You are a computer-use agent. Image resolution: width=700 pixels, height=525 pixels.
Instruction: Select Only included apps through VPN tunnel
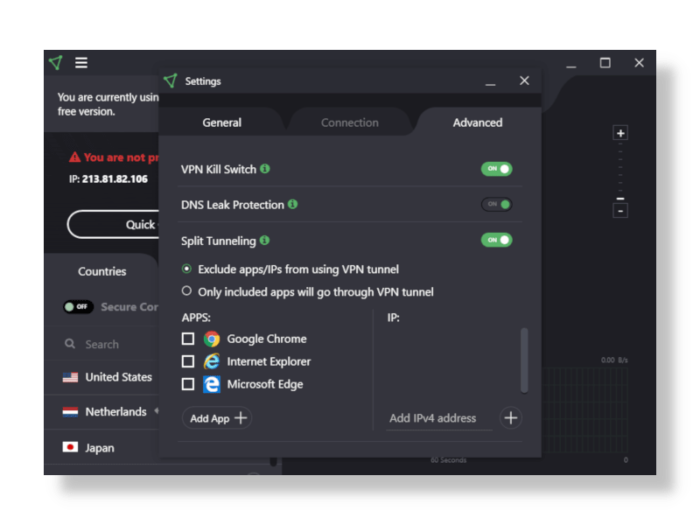187,291
